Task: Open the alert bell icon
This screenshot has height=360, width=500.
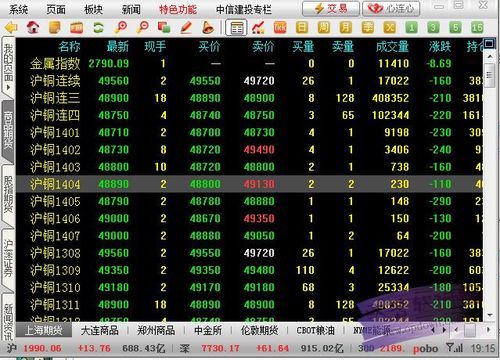Action: pos(208,27)
